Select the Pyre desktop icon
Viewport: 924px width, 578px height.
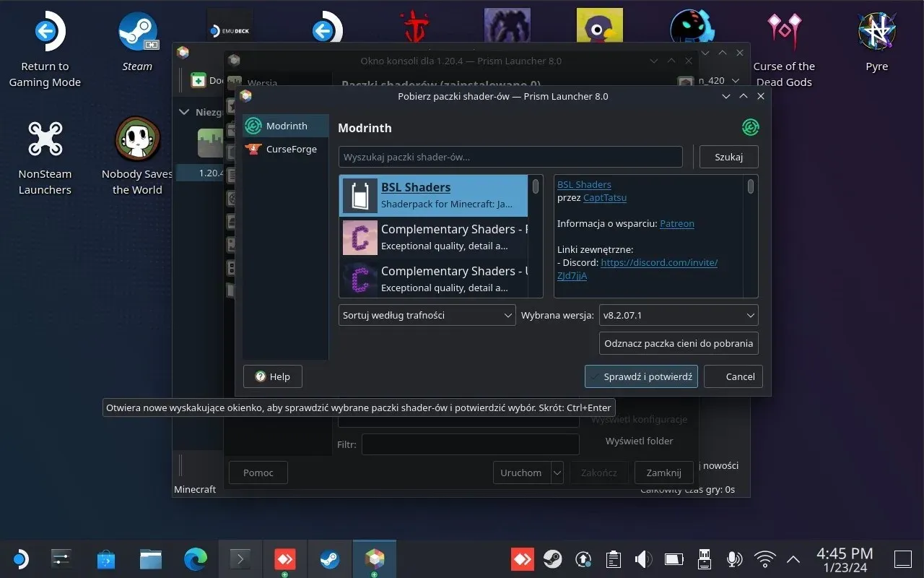(x=877, y=42)
